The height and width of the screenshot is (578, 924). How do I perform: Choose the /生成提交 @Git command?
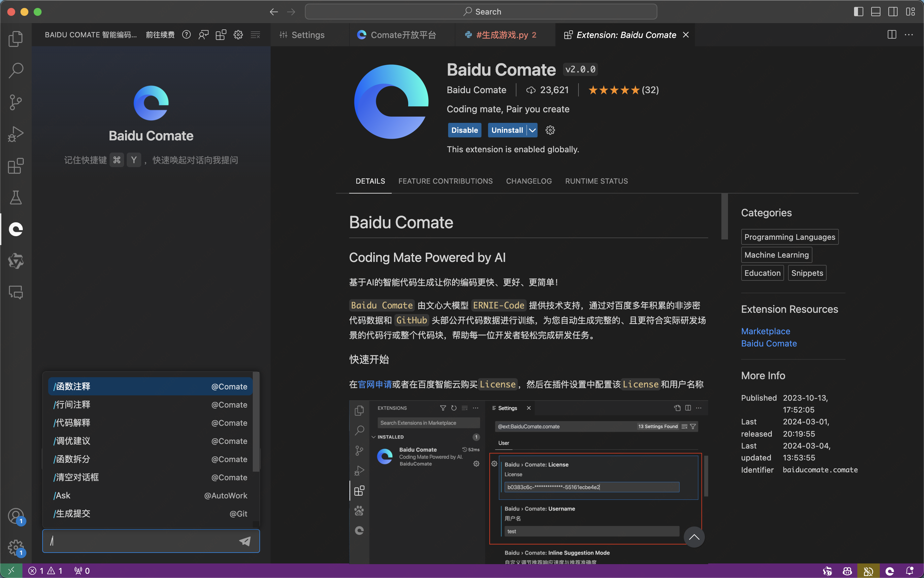pos(150,513)
